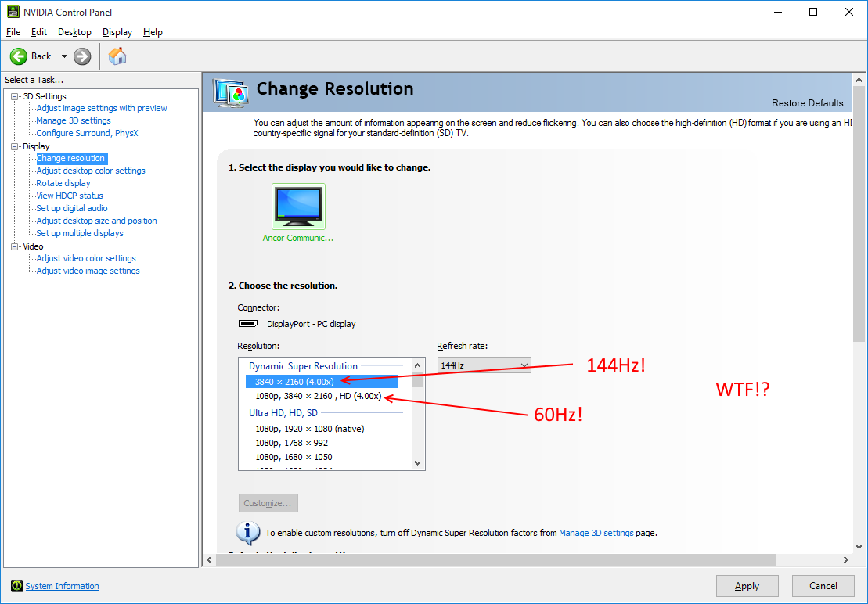Click the info bubble icon
The width and height of the screenshot is (868, 604).
[x=247, y=533]
